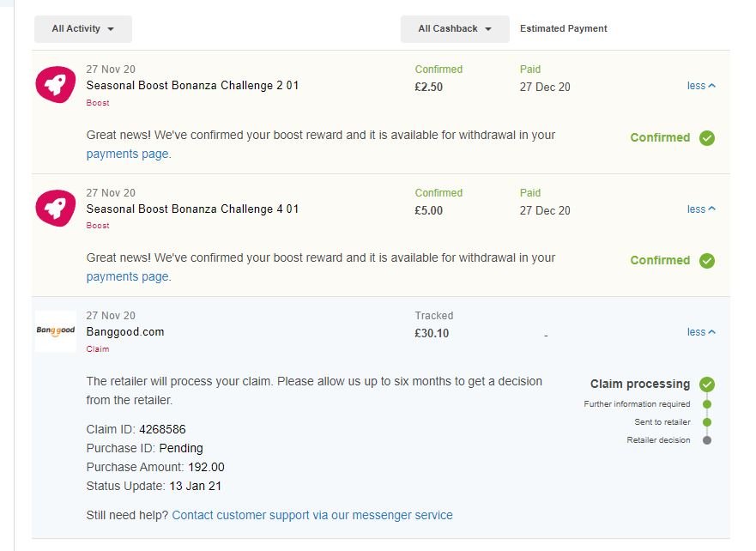Open payments page link in first boost entry

[127, 154]
